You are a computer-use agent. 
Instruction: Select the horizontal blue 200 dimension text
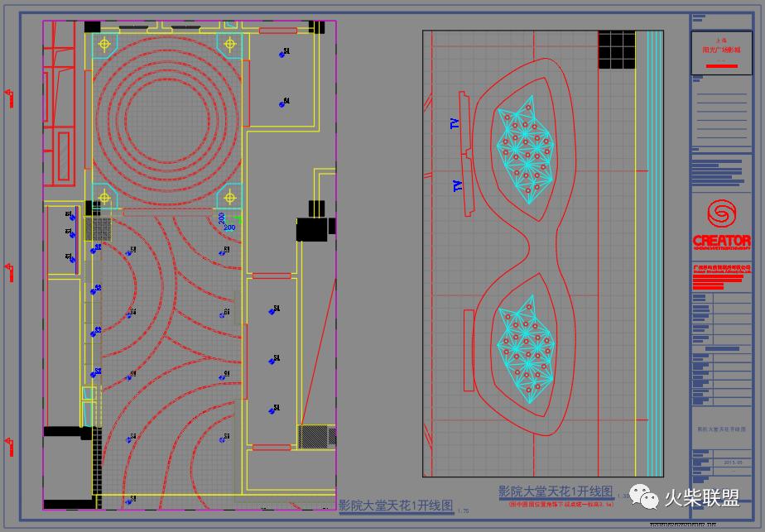click(230, 228)
